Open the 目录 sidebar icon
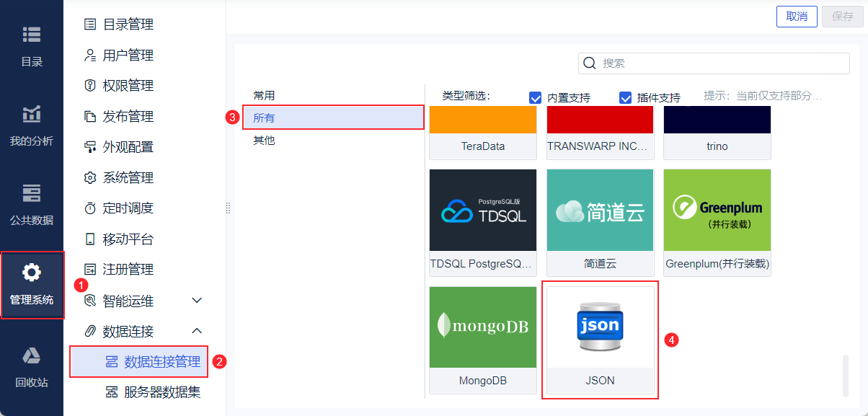The height and width of the screenshot is (416, 868). (32, 35)
